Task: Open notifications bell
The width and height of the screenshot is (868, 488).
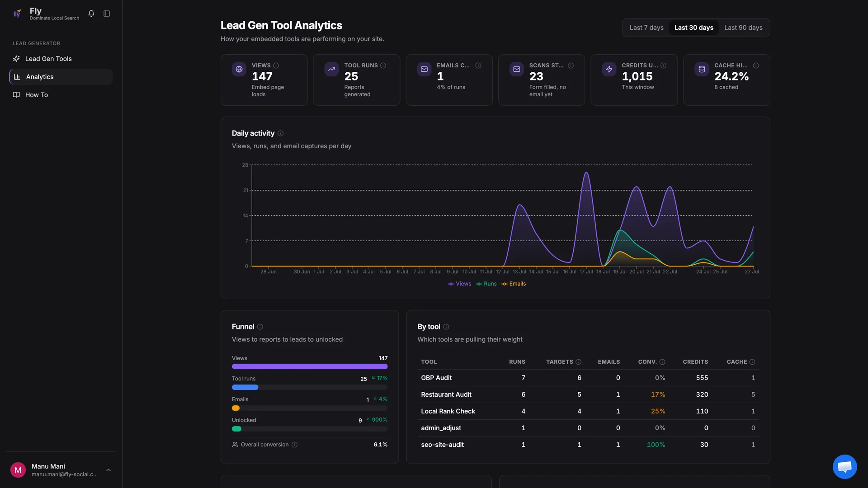Action: [x=91, y=14]
